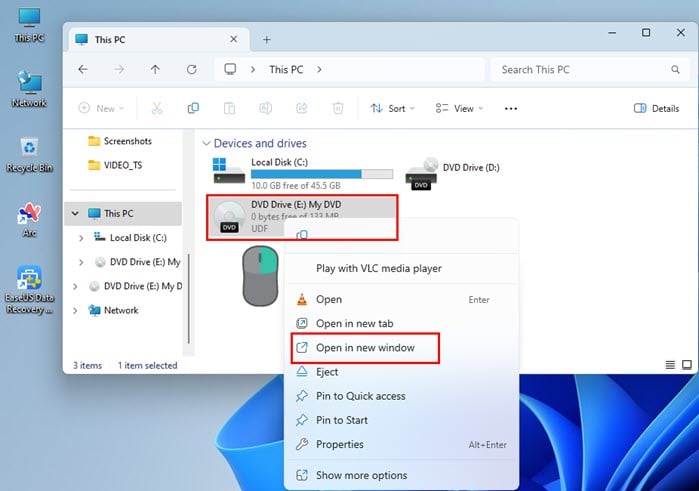The width and height of the screenshot is (699, 491).
Task: Expand Local Disk (C:) tree node
Action: (81, 238)
